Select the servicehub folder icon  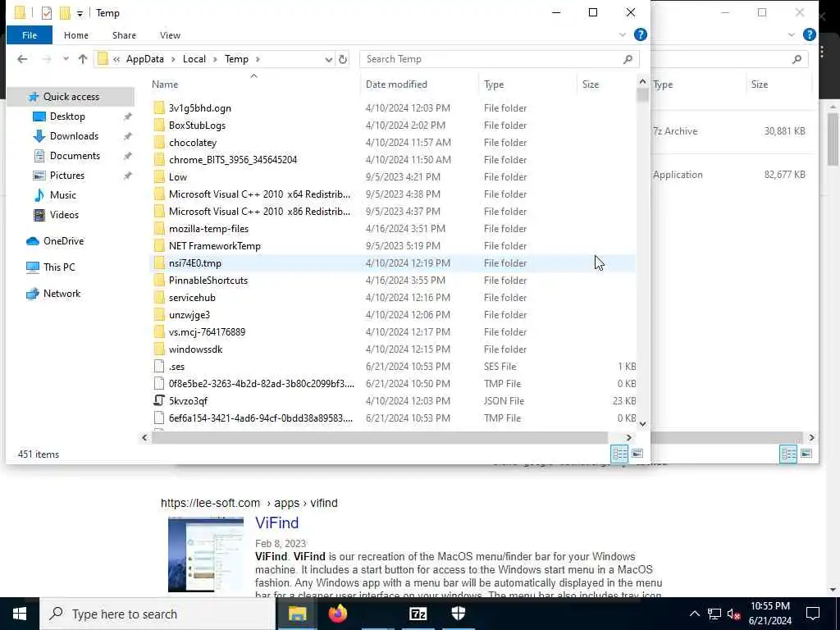coord(159,297)
